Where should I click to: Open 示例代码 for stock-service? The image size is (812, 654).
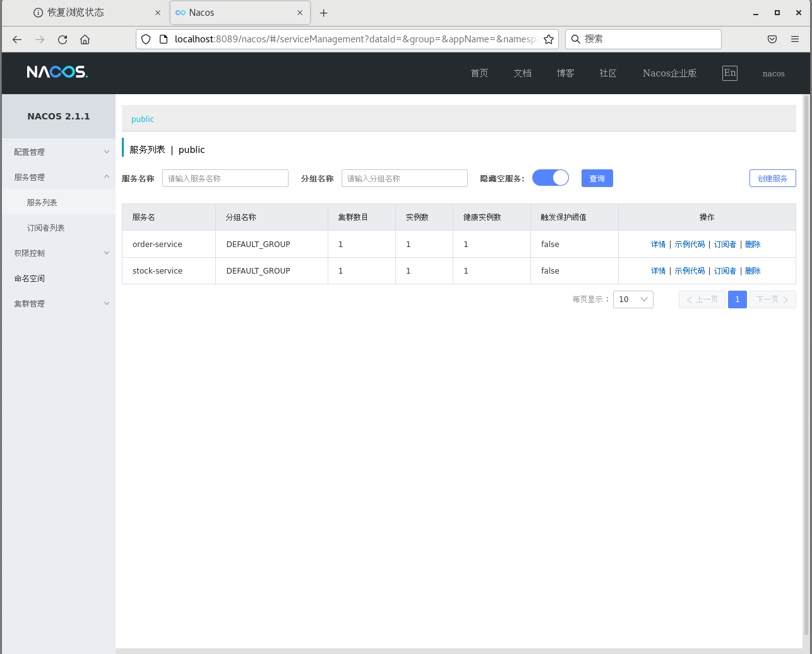click(x=690, y=270)
